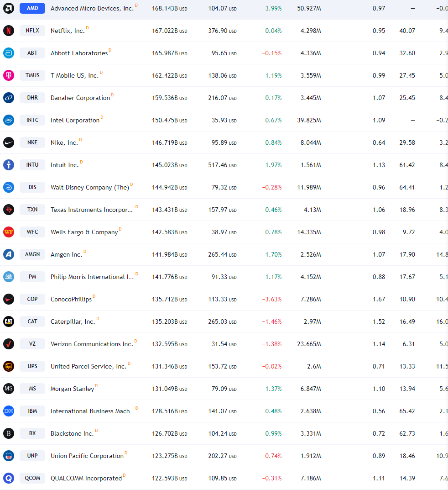Screen dimensions: 448x490
Task: Click the Caterpillar CAT logo icon
Action: [x=9, y=321]
